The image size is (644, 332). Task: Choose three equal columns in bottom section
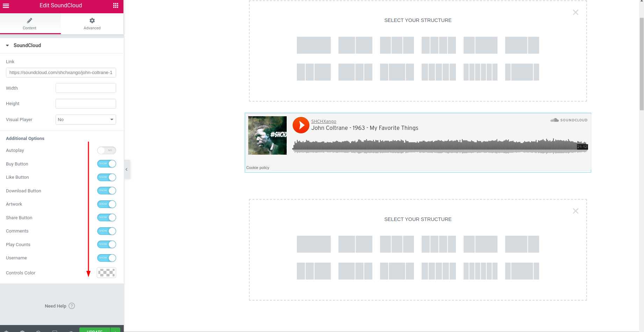point(397,244)
